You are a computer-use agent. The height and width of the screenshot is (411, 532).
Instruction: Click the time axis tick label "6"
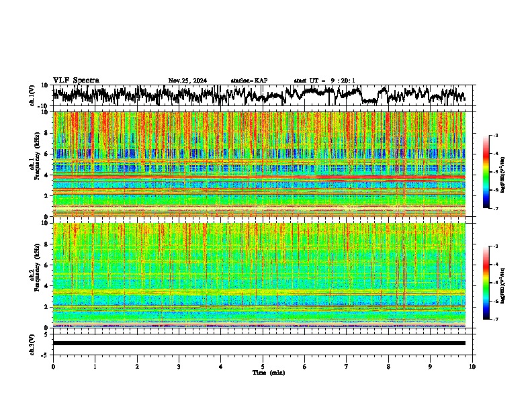coord(305,367)
